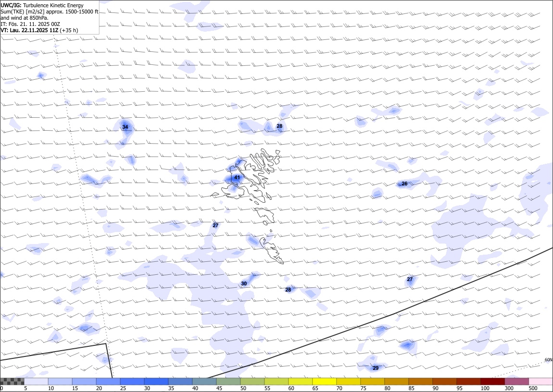Screen dimensions: 553x392
Task: Click the title line 'UWC/IG: Turbulence Kinetic Energy'
Action: pos(42,5)
